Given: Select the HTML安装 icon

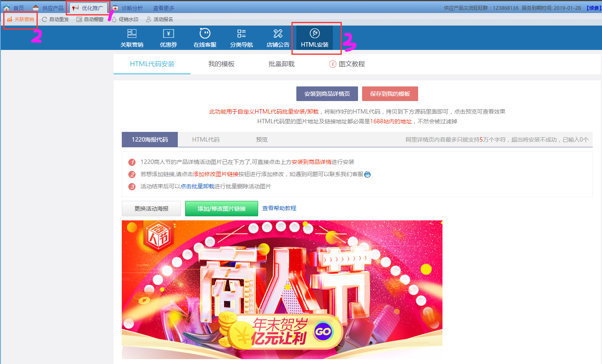Looking at the screenshot, I should click(x=315, y=38).
